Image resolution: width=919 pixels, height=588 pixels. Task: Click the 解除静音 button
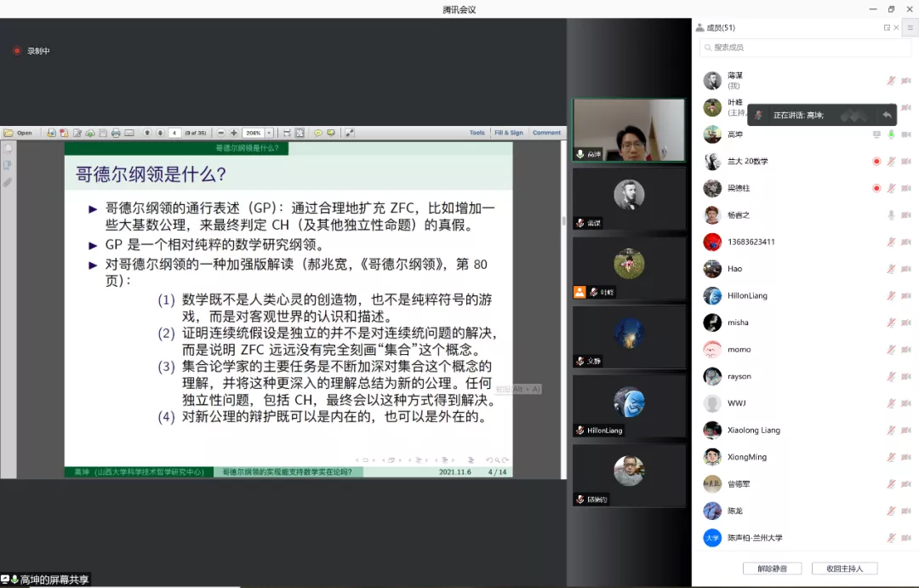point(772,568)
